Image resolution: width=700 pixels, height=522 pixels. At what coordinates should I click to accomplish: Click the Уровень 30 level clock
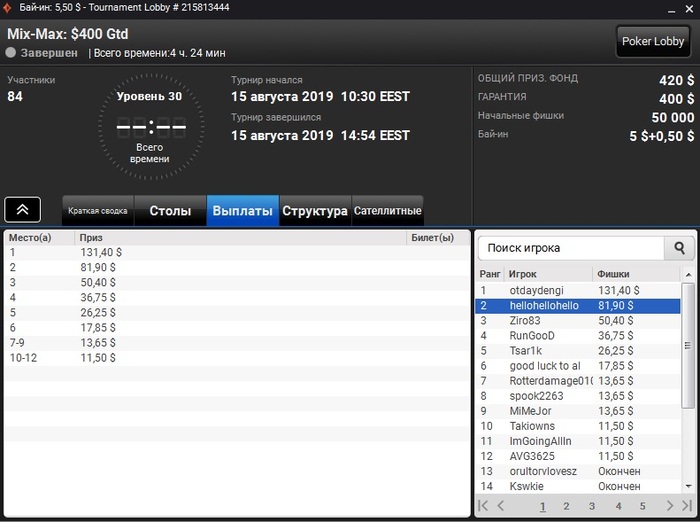(x=151, y=127)
